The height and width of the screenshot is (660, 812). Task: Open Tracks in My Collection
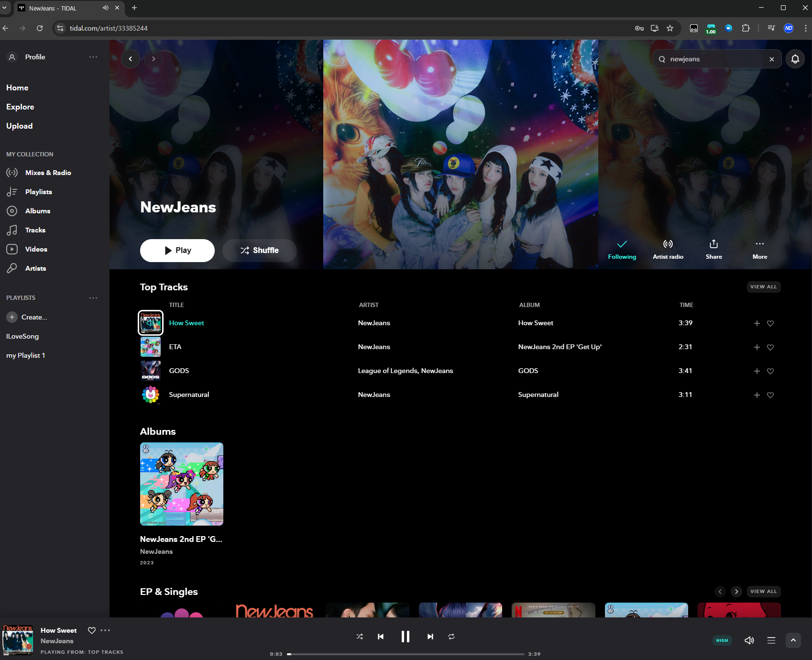click(35, 230)
